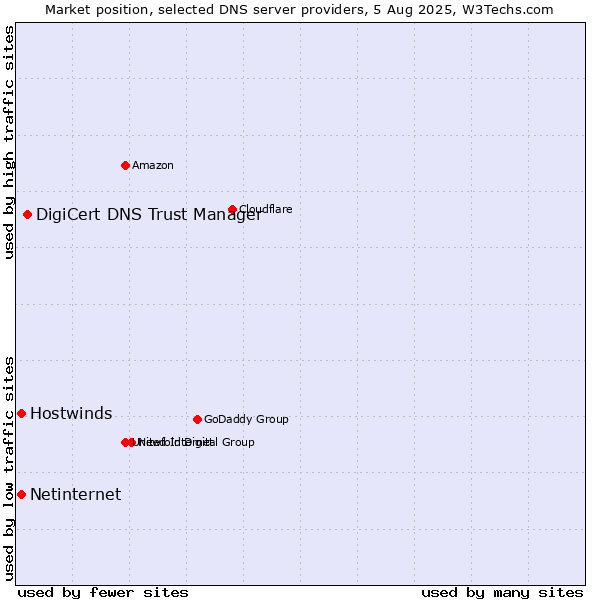Click the 'used by many sites' axis label
This screenshot has height=600, width=600.
(x=502, y=593)
